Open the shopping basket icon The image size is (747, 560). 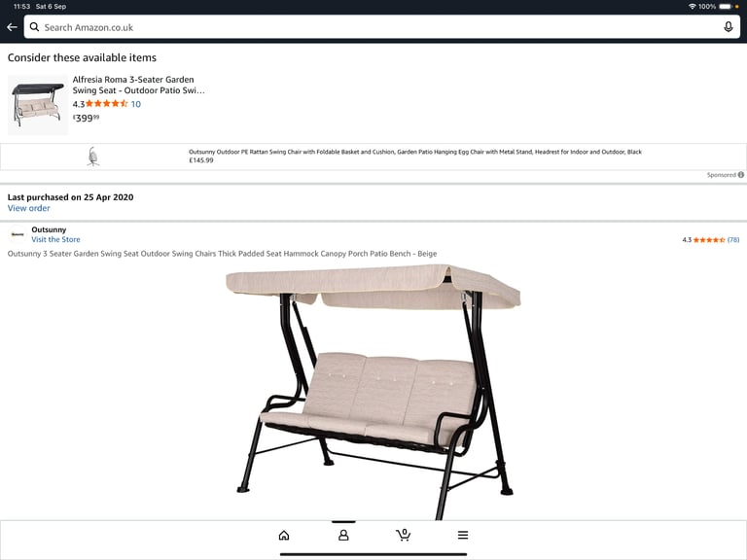point(403,536)
